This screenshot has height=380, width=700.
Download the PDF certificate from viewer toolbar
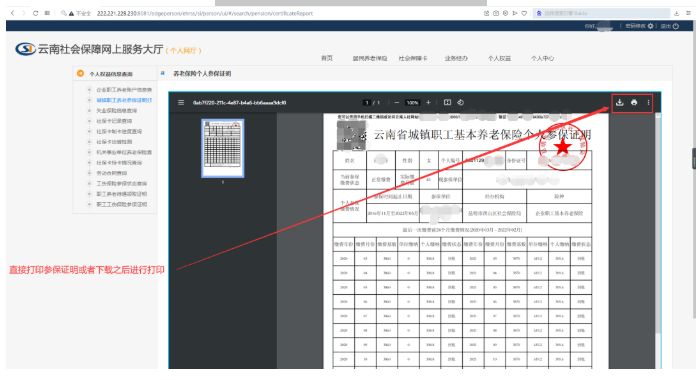click(620, 102)
